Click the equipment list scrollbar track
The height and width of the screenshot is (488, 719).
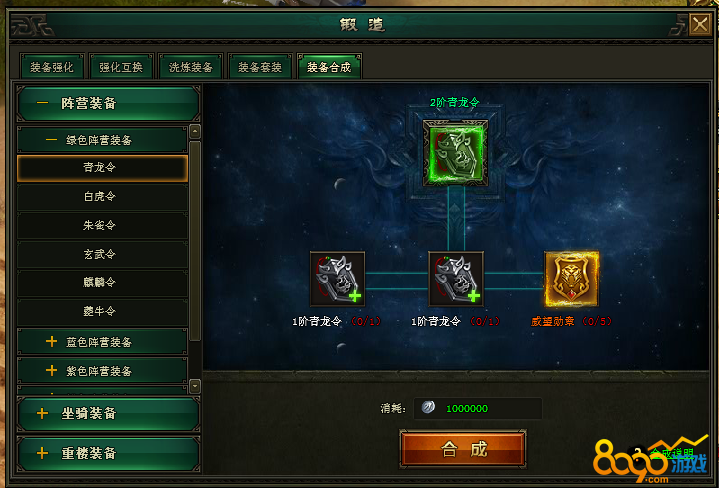[x=195, y=241]
